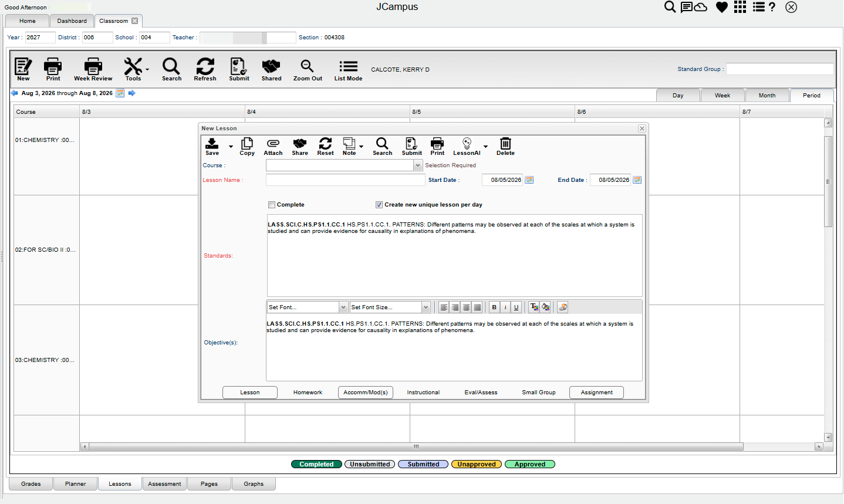Click the Refresh icon in main toolbar
Image resolution: width=844 pixels, height=504 pixels.
coord(205,66)
